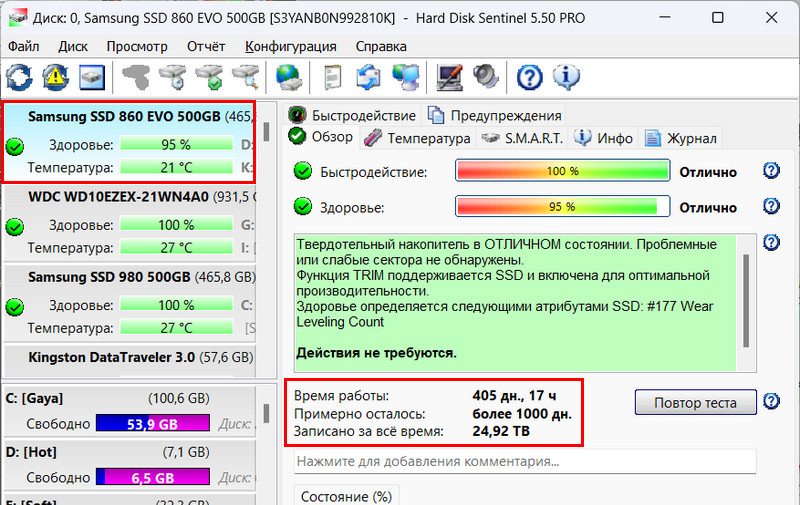Click the globe over disk toolbar icon
The height and width of the screenshot is (505, 800).
tap(289, 78)
